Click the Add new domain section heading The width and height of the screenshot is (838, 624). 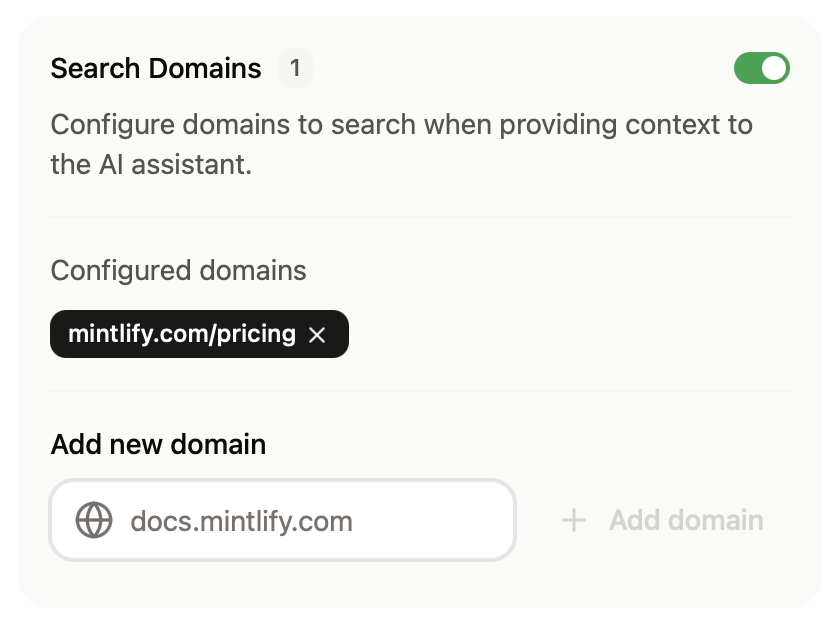pos(157,444)
